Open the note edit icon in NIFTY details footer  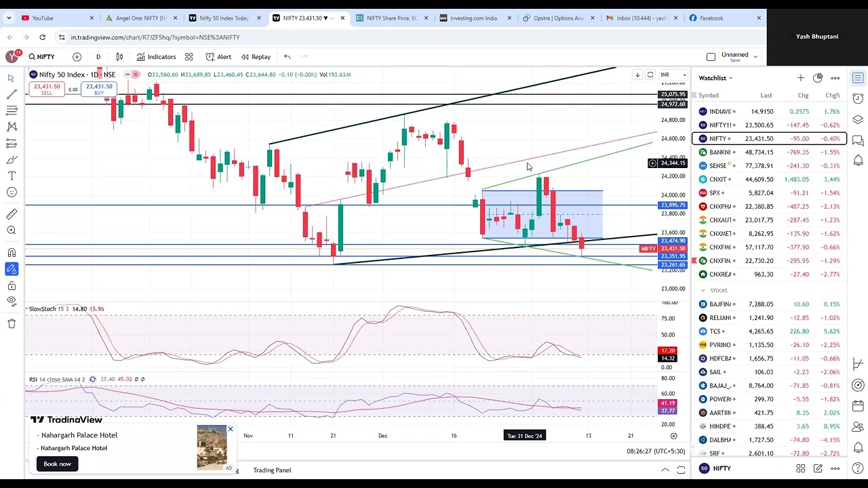[x=818, y=468]
